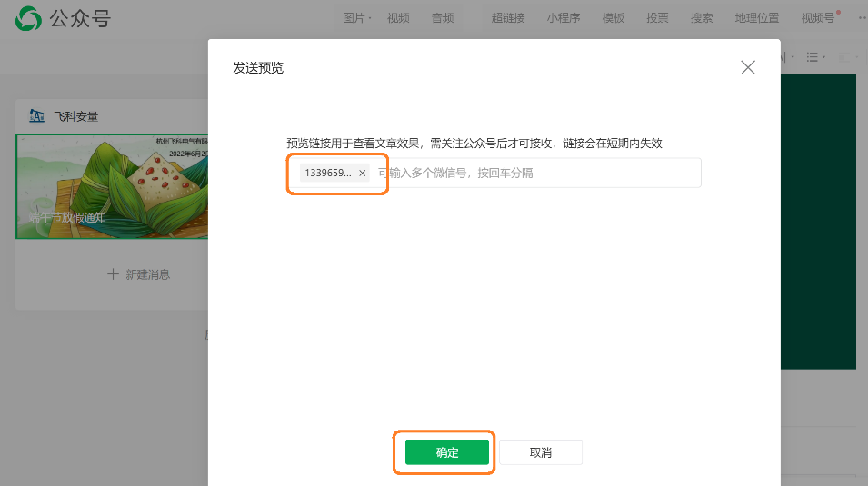Close the 发送预览 dialog with X
The image size is (868, 486).
coord(748,67)
